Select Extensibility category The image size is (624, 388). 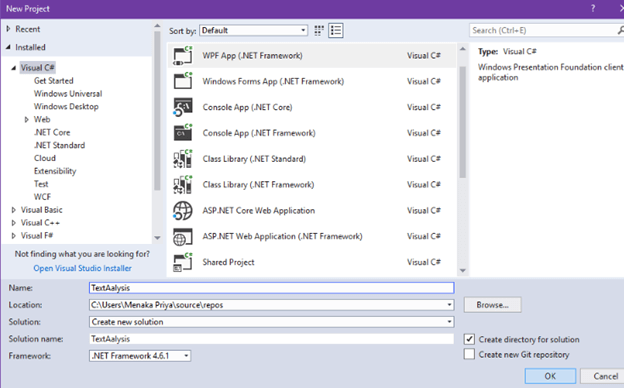coord(55,171)
